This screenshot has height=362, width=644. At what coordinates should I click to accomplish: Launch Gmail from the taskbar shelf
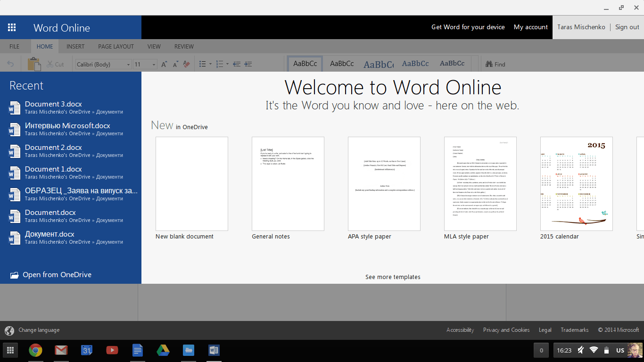(61, 350)
